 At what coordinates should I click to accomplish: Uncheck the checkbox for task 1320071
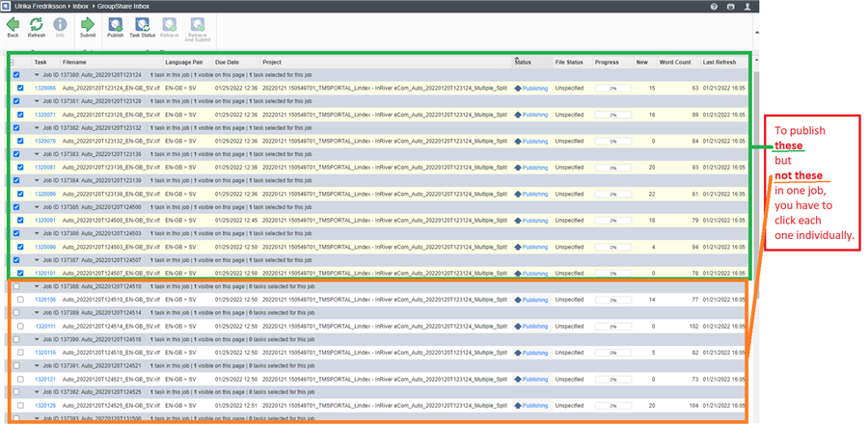click(20, 115)
